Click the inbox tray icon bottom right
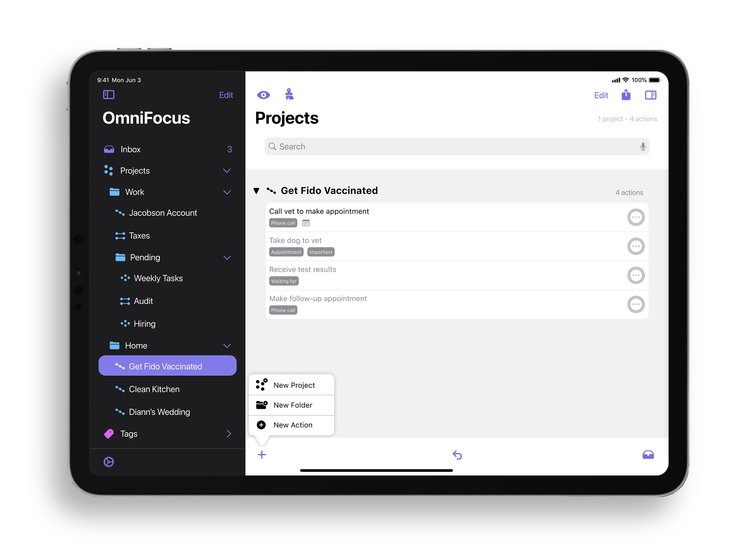This screenshot has height=545, width=756. [649, 455]
